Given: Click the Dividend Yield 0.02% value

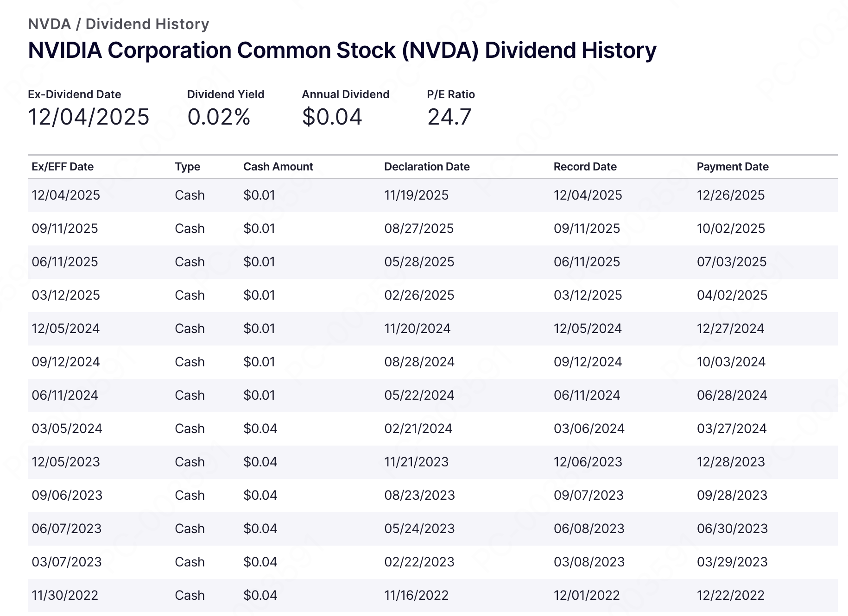Looking at the screenshot, I should coord(219,117).
